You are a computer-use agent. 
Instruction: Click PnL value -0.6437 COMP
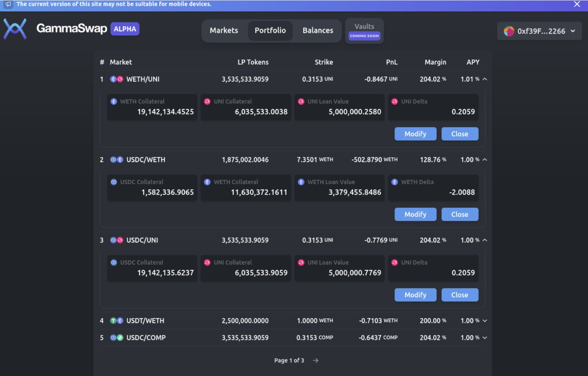[378, 338]
